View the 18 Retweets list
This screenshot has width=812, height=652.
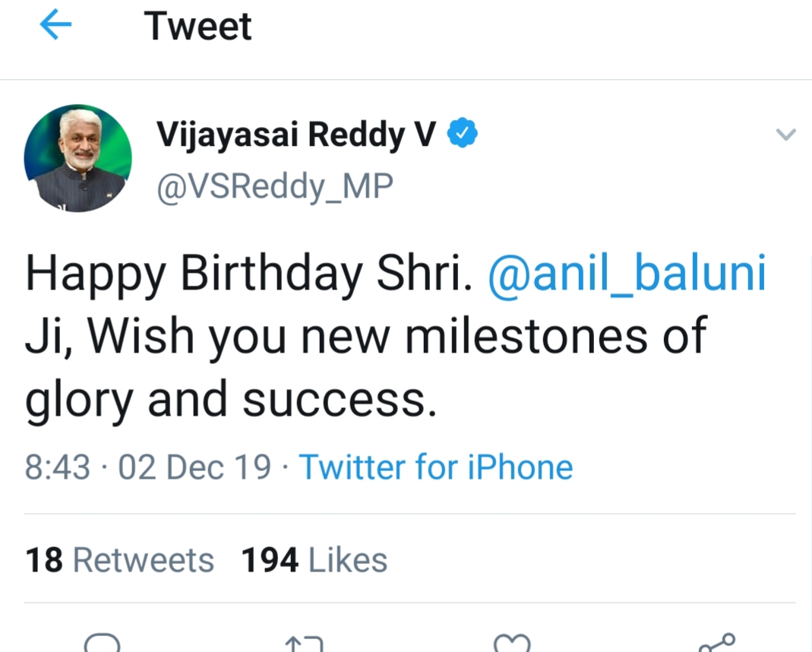[x=120, y=560]
